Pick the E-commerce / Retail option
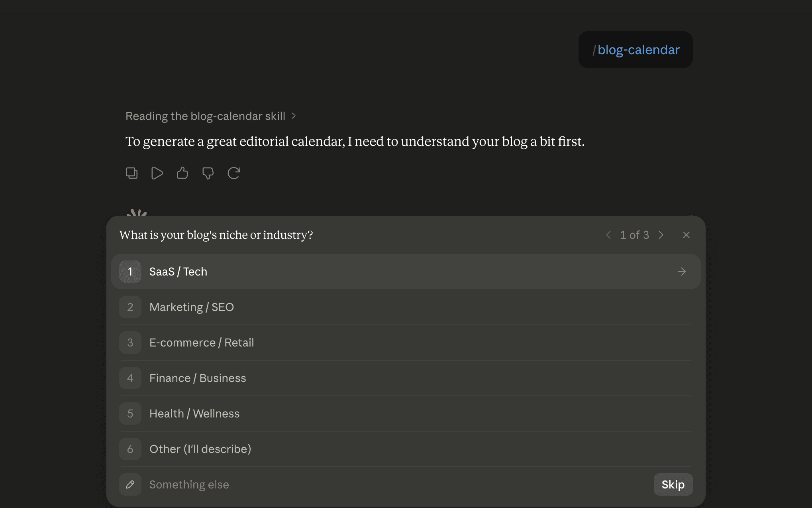This screenshot has width=812, height=508. pos(406,343)
